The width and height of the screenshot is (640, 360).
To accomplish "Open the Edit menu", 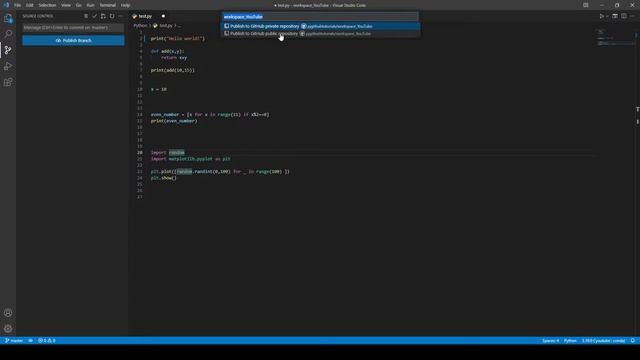I will click(x=30, y=5).
